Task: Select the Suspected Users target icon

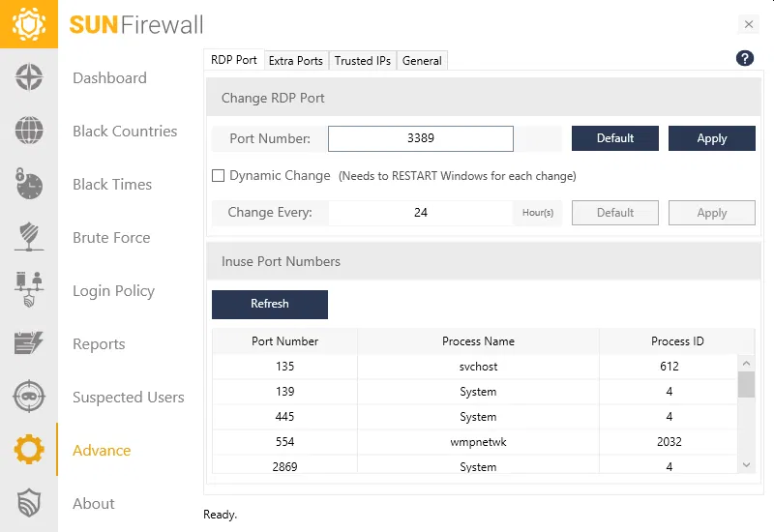Action: (x=29, y=397)
